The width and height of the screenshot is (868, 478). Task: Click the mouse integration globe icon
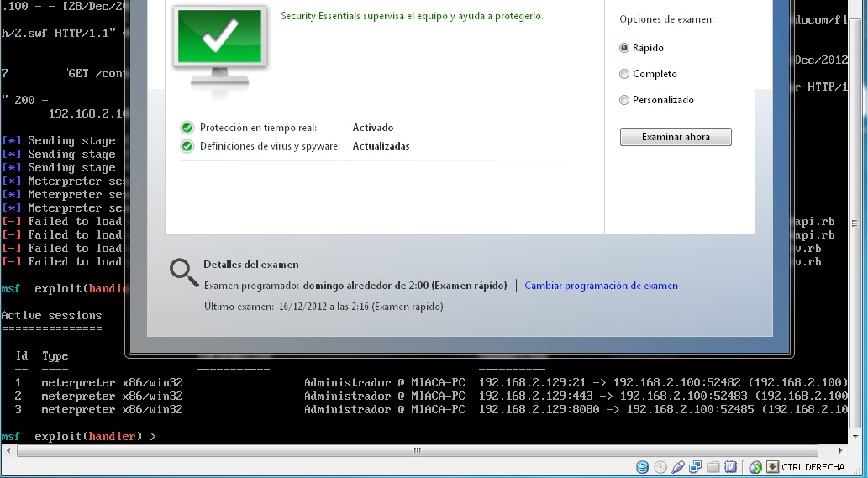755,467
